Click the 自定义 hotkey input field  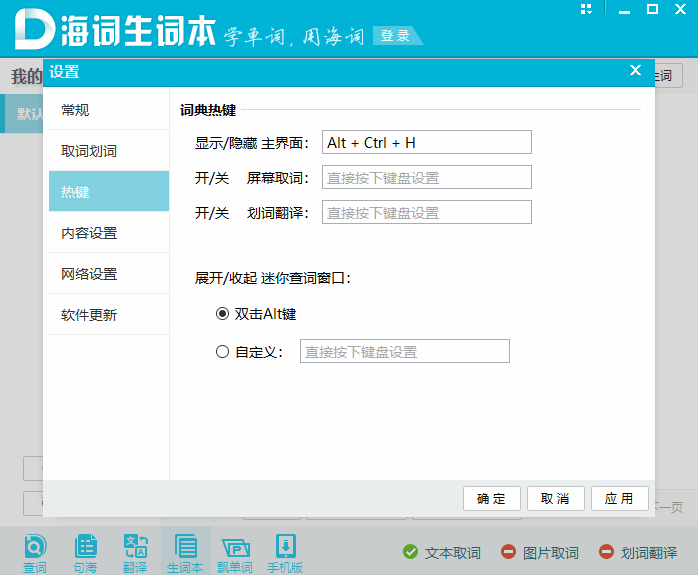click(405, 351)
